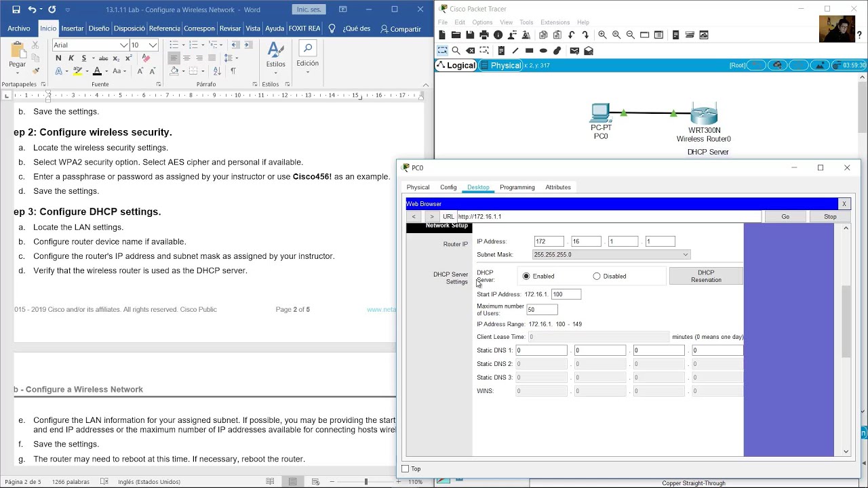Apply subscript formatting in Word

point(117,58)
